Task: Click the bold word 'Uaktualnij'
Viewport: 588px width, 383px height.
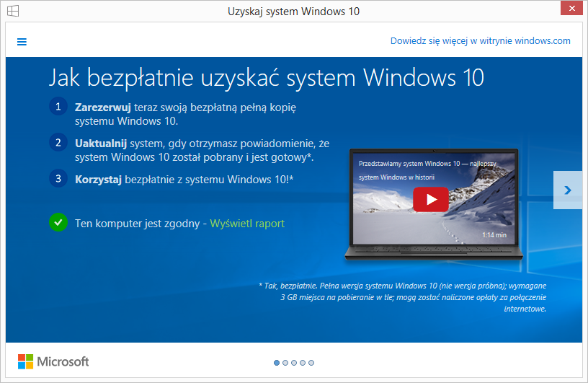Action: coord(101,144)
